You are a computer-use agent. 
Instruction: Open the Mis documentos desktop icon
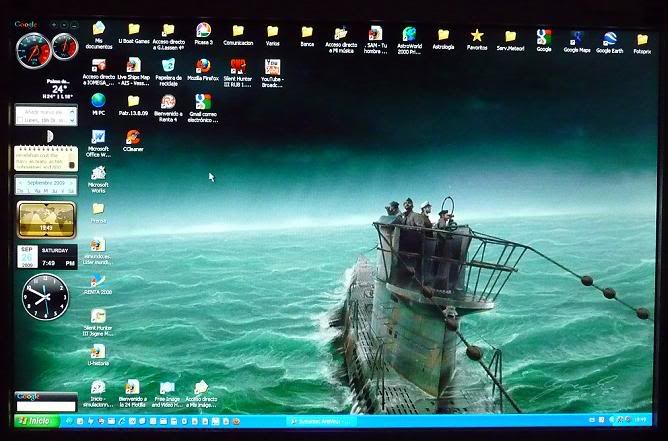(x=98, y=35)
